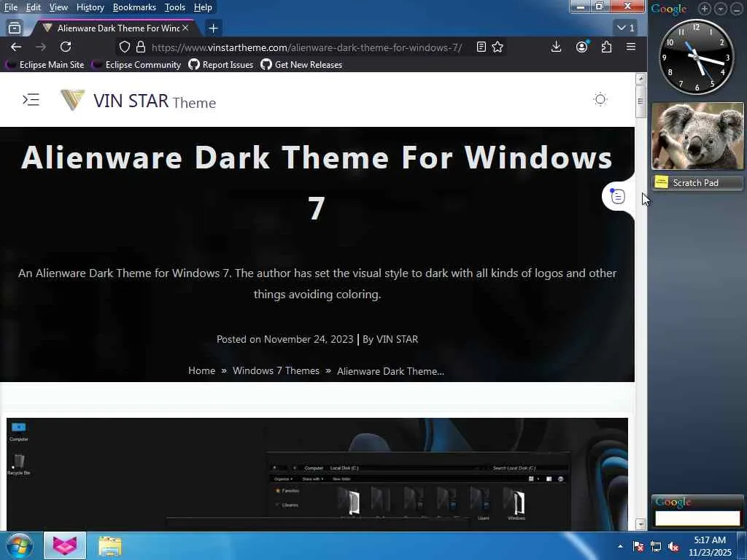The image size is (747, 560).
Task: Open the taskbar clock showing 5:17 AM
Action: click(710, 546)
